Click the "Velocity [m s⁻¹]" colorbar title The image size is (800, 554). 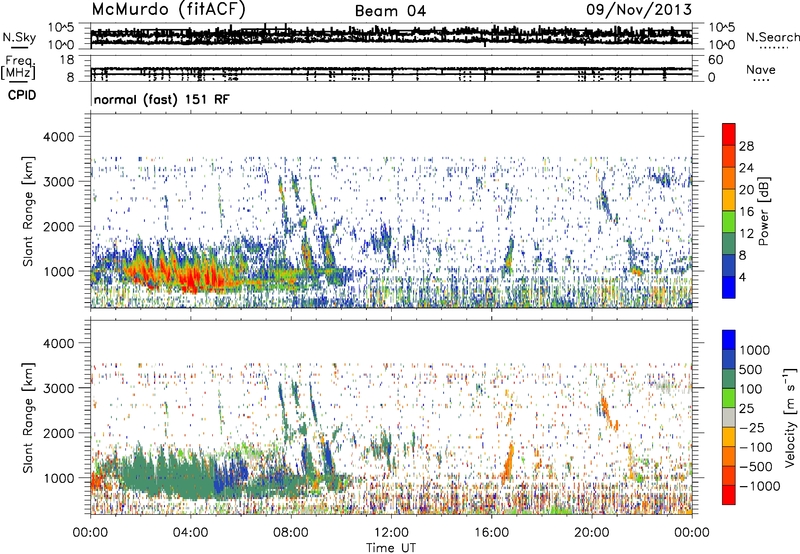tap(790, 417)
